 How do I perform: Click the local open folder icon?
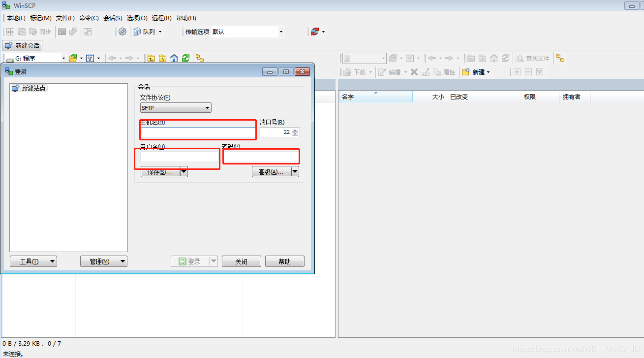coord(73,58)
